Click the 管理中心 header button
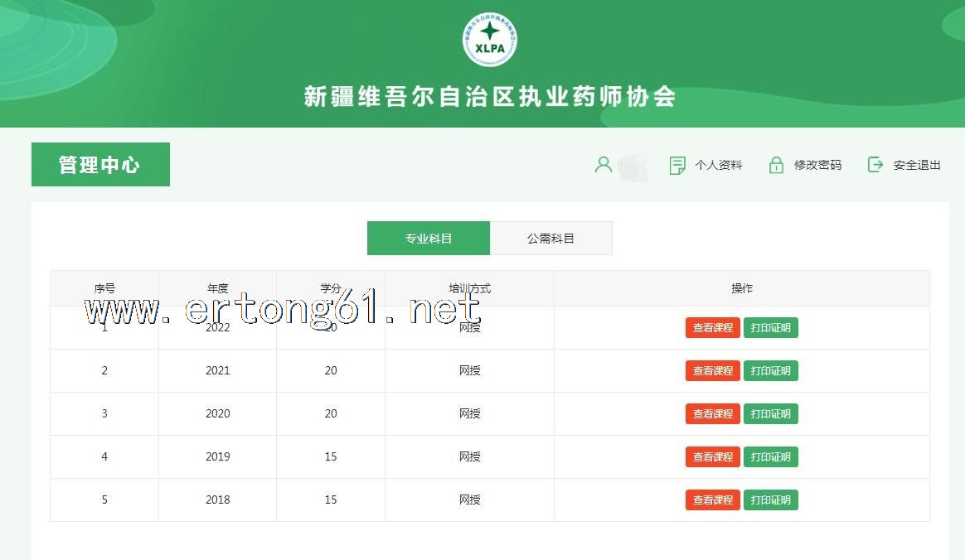This screenshot has height=560, width=965. coord(100,165)
